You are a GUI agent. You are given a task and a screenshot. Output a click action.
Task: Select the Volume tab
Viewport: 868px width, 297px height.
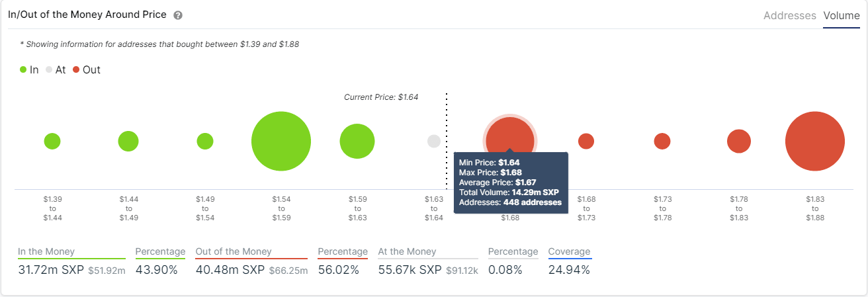(841, 15)
